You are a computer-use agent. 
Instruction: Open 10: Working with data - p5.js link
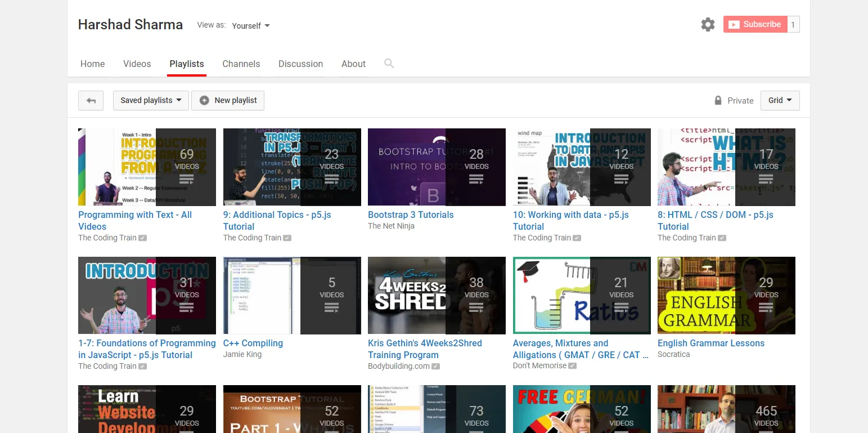tap(571, 220)
